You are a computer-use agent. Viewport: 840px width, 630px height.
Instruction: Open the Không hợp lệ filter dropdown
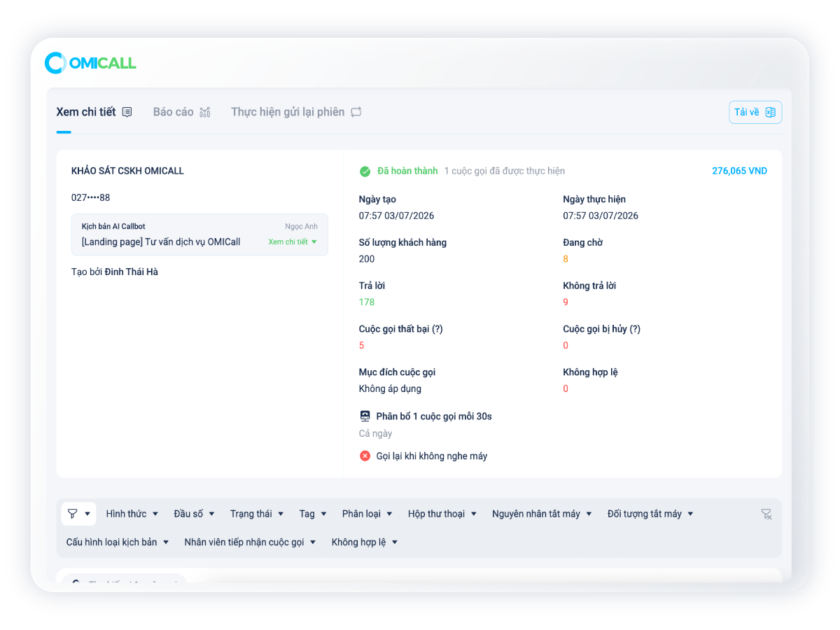[x=365, y=542]
